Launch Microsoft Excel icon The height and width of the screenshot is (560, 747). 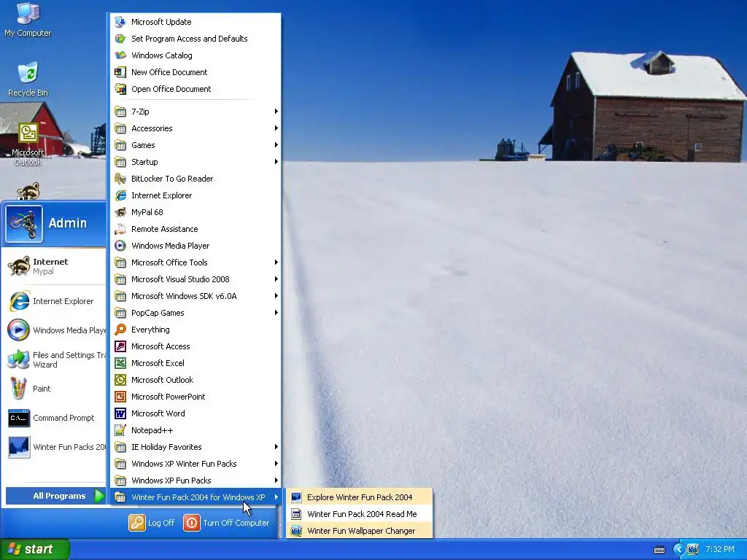[x=120, y=363]
